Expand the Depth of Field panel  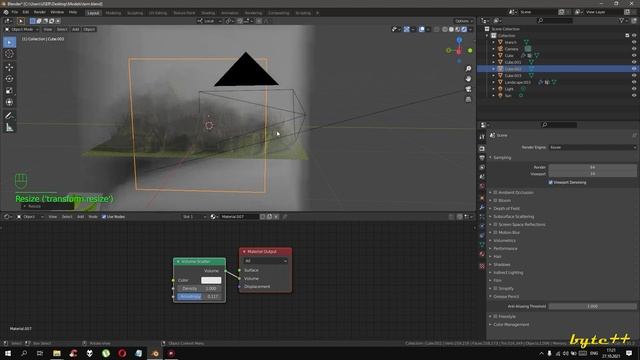click(x=507, y=209)
